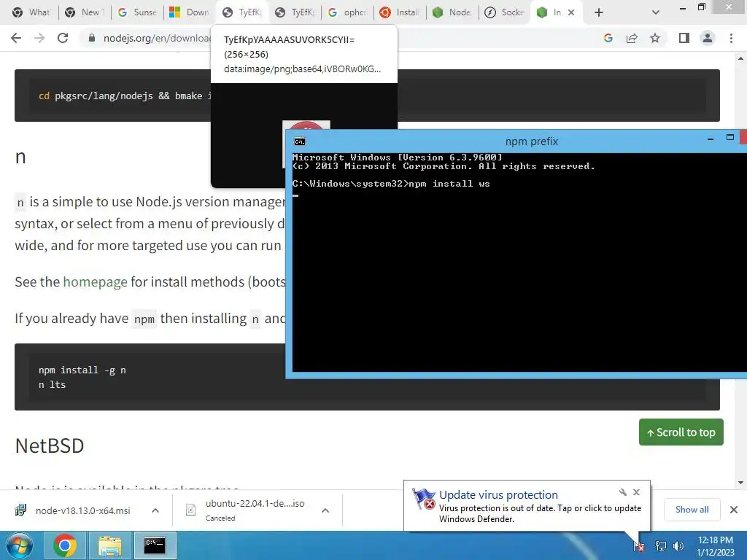Maximize the npm prefix window
This screenshot has width=747, height=560.
click(729, 138)
